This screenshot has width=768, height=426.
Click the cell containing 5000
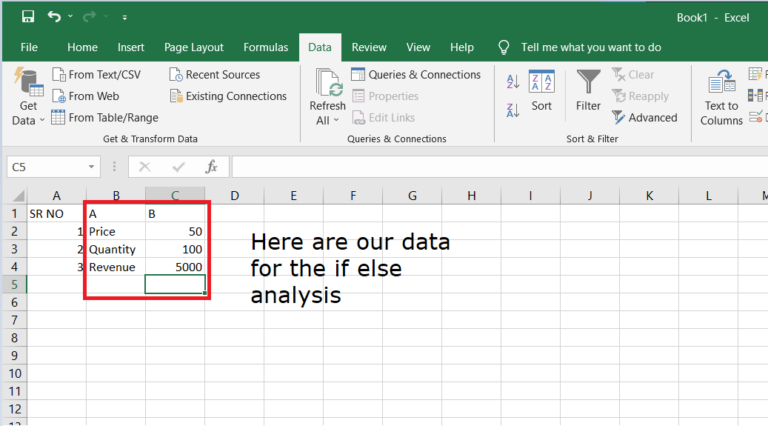pyautogui.click(x=175, y=267)
